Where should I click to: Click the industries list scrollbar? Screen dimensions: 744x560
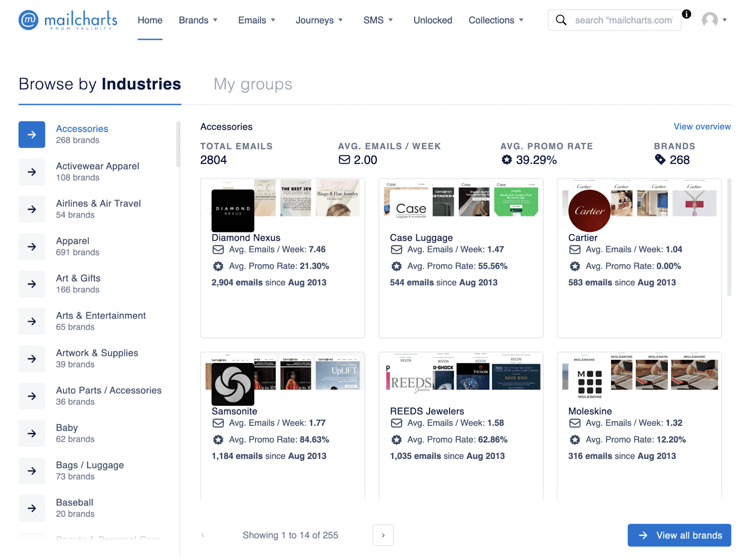point(178,144)
